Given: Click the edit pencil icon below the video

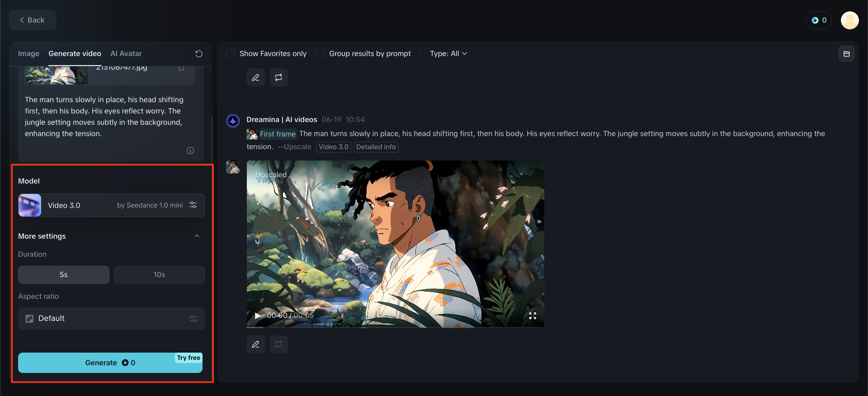Looking at the screenshot, I should (255, 344).
